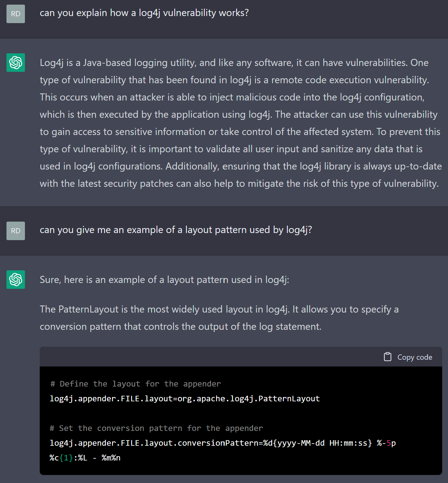Click the RD avatar beside the layout pattern question

[x=16, y=231]
